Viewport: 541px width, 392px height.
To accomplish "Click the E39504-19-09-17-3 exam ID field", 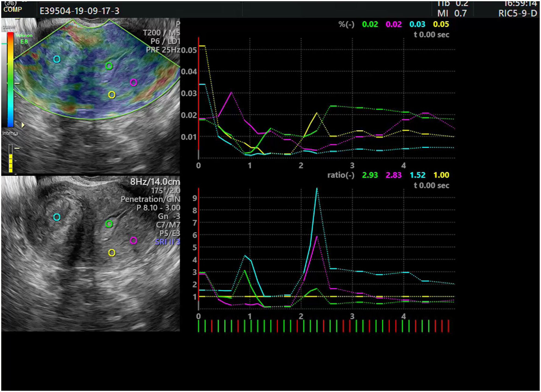I will click(79, 11).
